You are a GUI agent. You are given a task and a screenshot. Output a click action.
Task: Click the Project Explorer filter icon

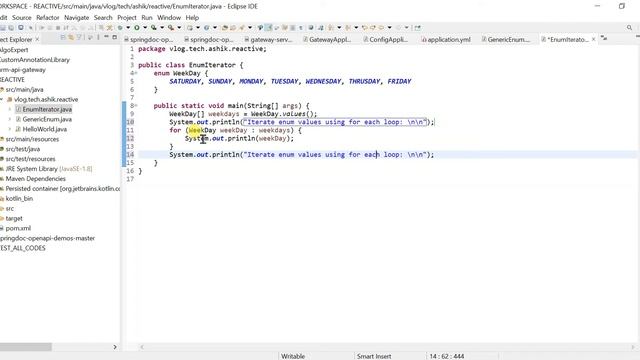point(80,38)
